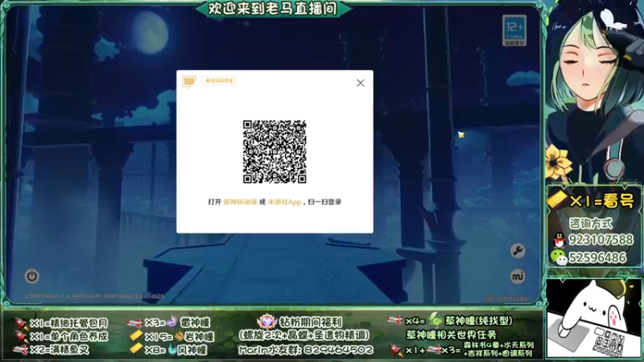Image resolution: width=644 pixels, height=362 pixels.
Task: Click the 欢迎来到老马直播间 banner title
Action: coord(273,8)
